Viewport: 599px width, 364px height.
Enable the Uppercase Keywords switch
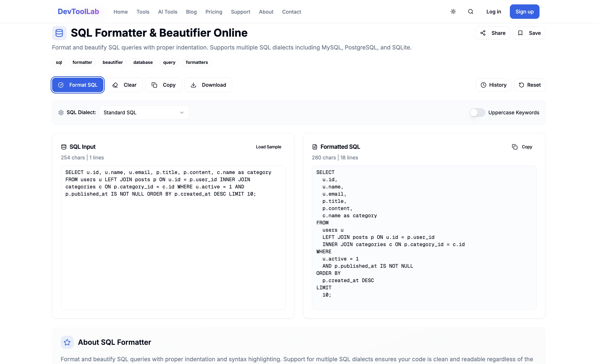pos(477,113)
